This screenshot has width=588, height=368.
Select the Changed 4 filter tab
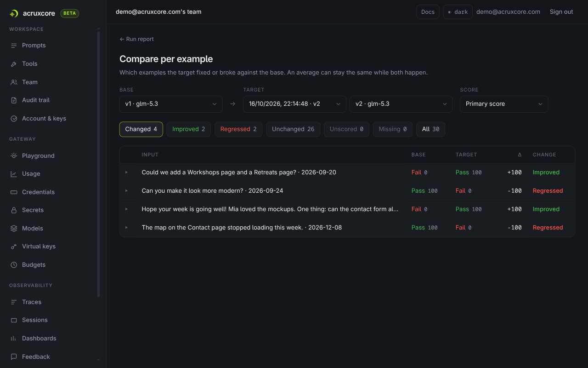[141, 129]
